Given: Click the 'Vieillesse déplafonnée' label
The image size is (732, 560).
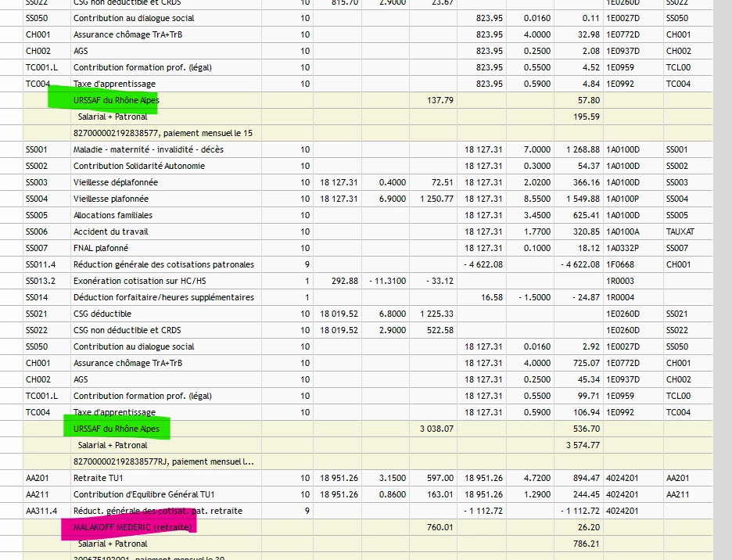Looking at the screenshot, I should 116,182.
